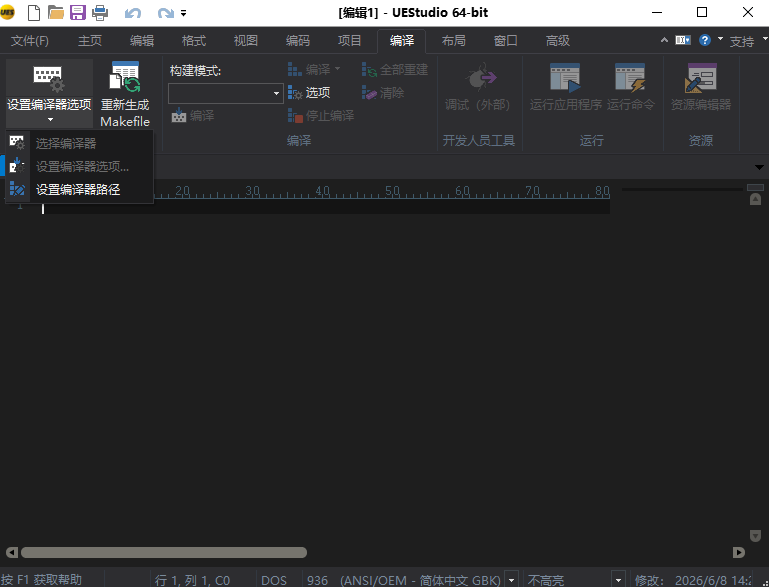
Task: Print using the printer icon
Action: (x=100, y=12)
